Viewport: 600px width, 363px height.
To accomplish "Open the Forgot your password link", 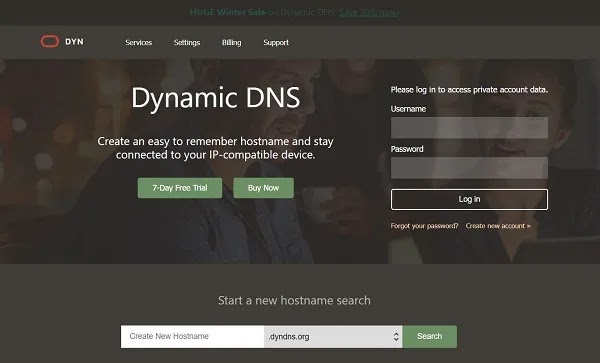I will (x=424, y=226).
